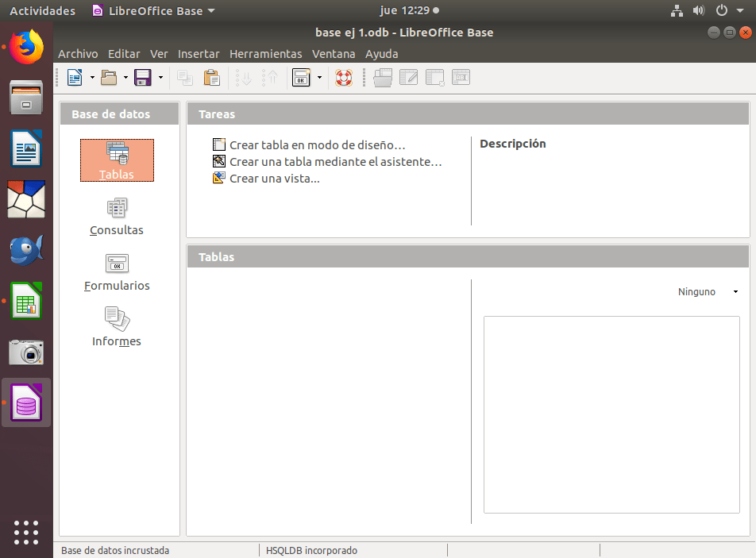Switch to the Consultas section

(117, 216)
